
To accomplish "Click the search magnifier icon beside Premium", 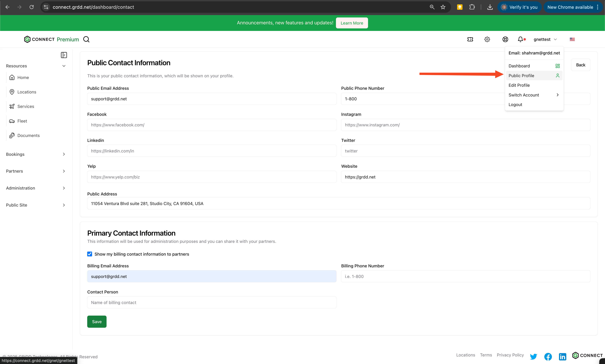I will pyautogui.click(x=86, y=39).
